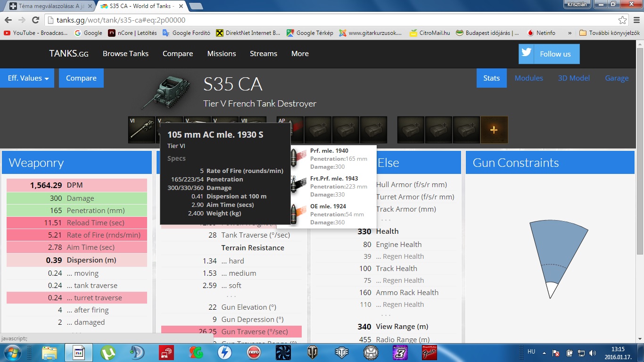This screenshot has width=644, height=362.
Task: Open the nCore | Letöltés bookmark
Action: (x=132, y=33)
